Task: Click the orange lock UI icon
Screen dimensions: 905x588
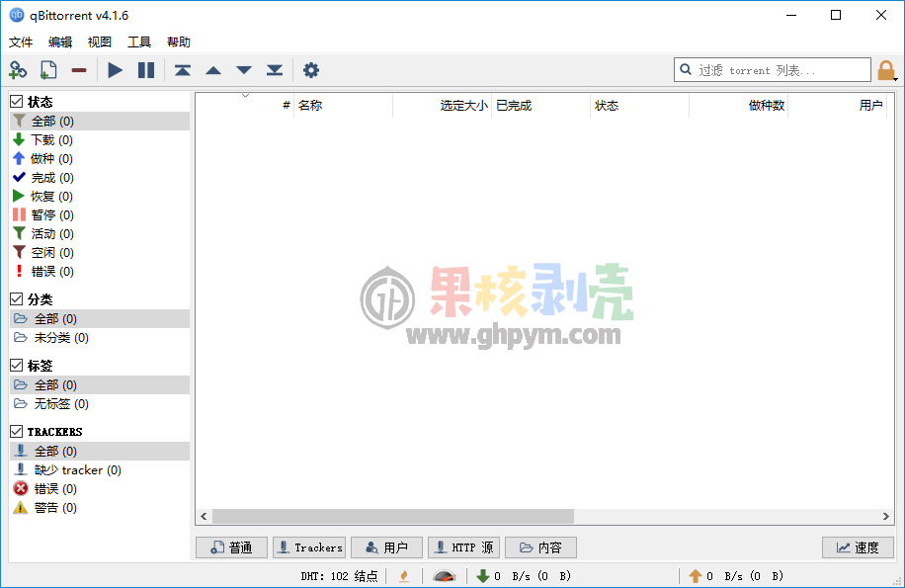Action: 886,70
